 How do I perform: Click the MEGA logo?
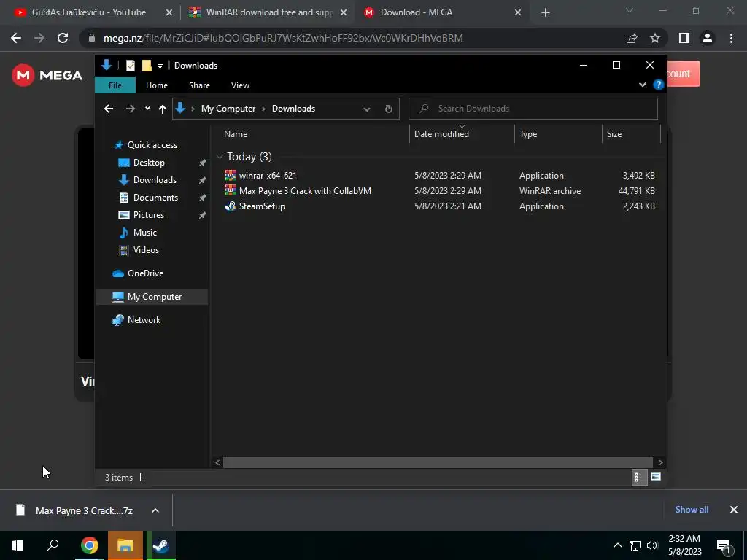coord(47,75)
